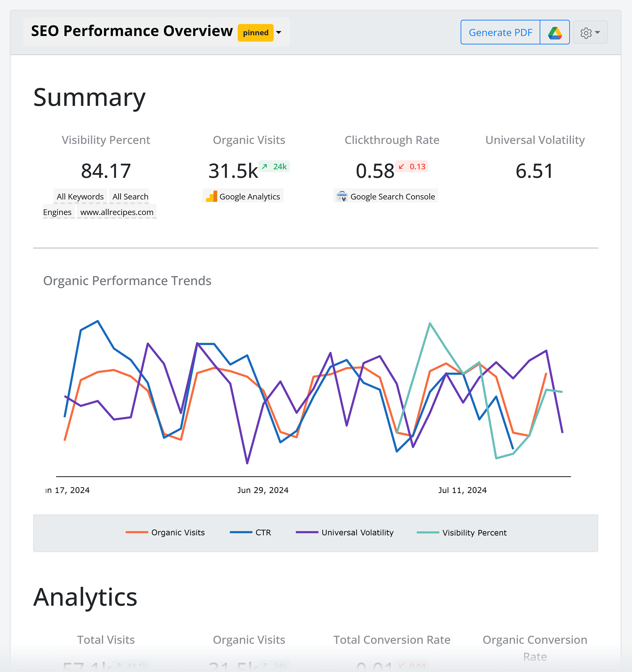Click the purple Universal Volatility legend swatch
Viewport: 632px width, 672px height.
tap(307, 532)
